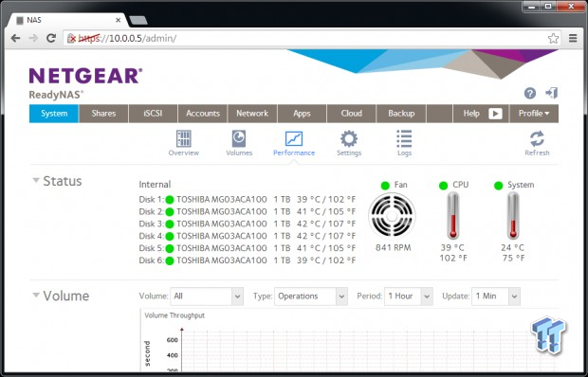This screenshot has height=377, width=588.
Task: Click the Disk 4 row text
Action: pyautogui.click(x=248, y=236)
